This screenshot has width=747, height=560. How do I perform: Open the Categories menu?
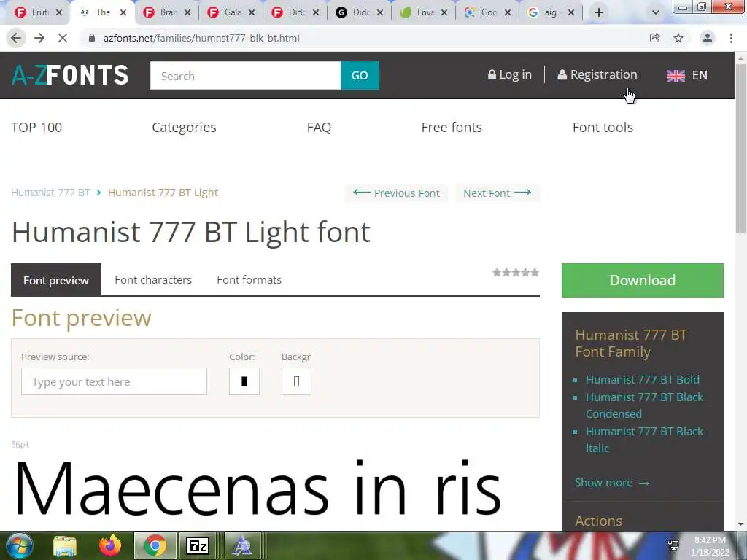click(x=184, y=127)
